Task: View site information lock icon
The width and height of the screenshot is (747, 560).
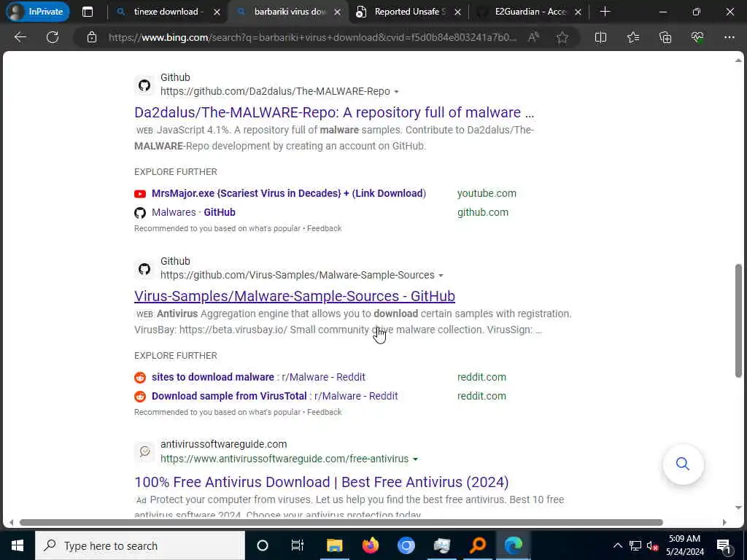Action: (x=92, y=37)
